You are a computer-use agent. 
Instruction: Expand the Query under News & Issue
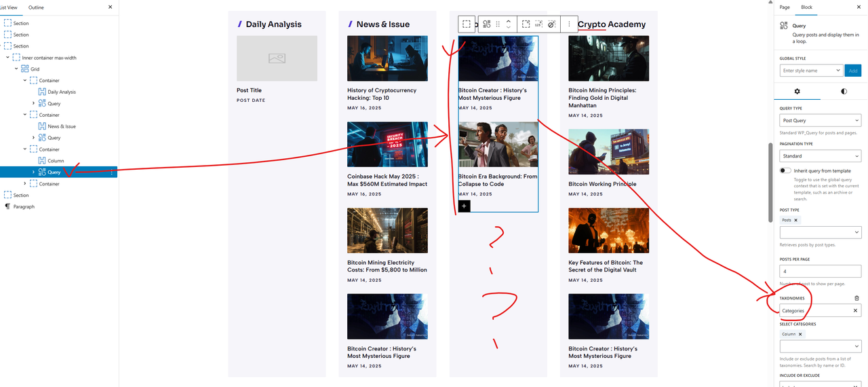[33, 138]
